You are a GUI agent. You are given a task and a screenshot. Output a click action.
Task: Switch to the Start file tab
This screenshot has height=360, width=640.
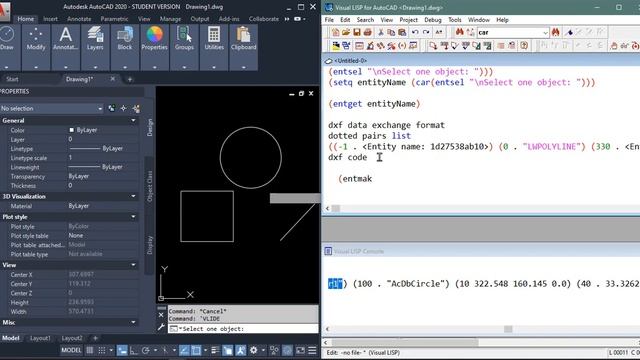12,79
